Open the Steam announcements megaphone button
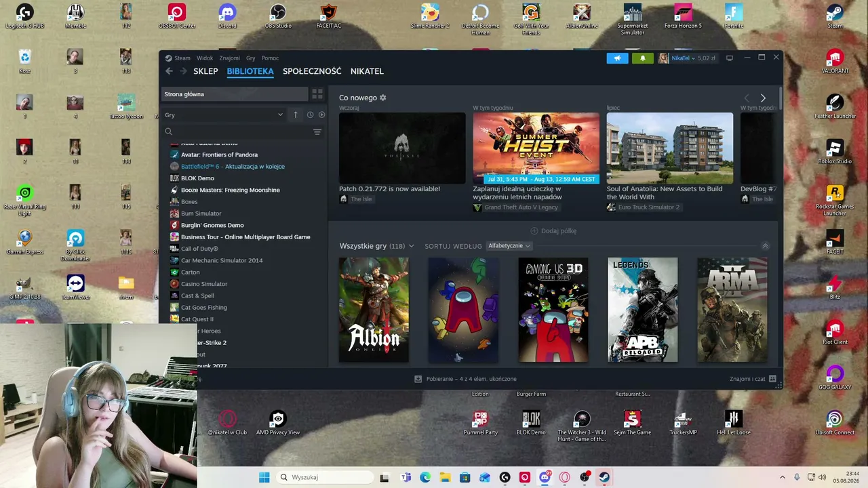 coord(617,58)
